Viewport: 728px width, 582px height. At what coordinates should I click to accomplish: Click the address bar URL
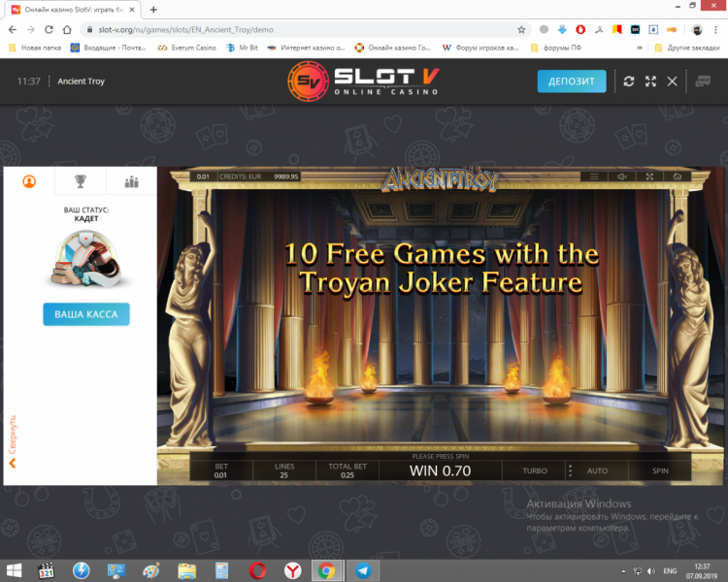(x=185, y=30)
